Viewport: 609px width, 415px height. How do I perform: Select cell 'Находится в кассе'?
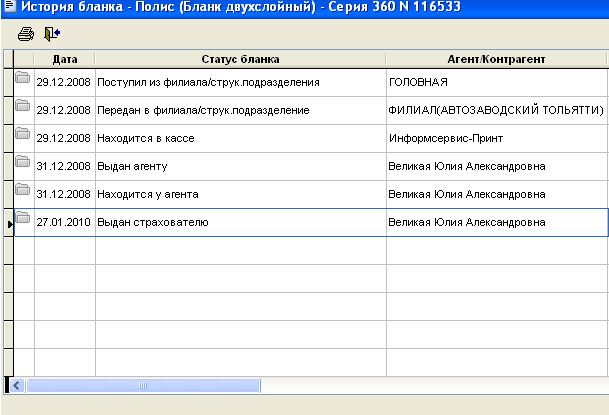(x=241, y=139)
